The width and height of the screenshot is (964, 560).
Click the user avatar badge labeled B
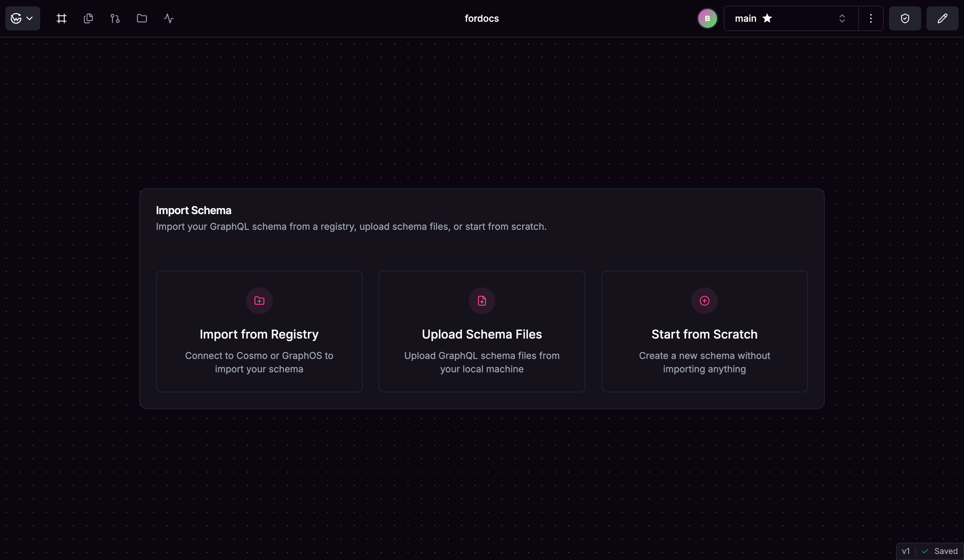point(707,18)
